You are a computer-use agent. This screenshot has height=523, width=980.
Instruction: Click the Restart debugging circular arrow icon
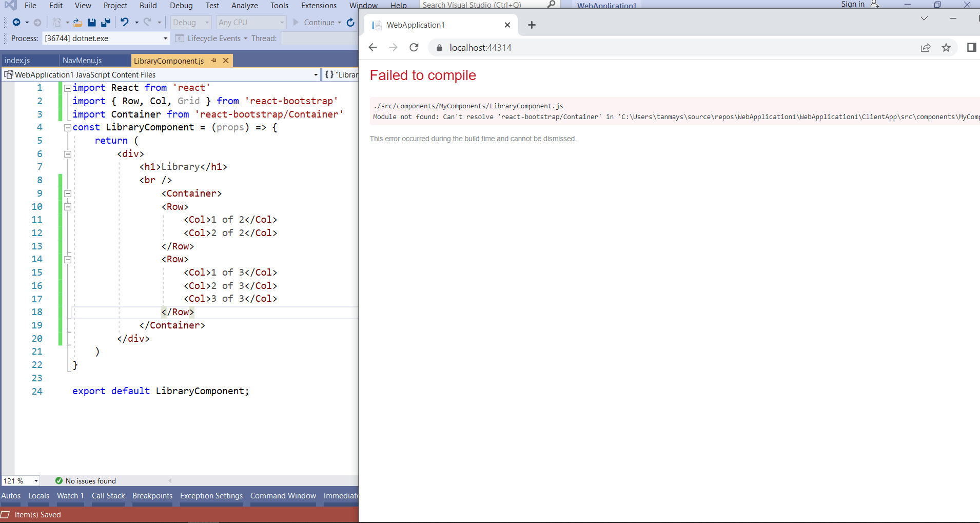[x=350, y=22]
